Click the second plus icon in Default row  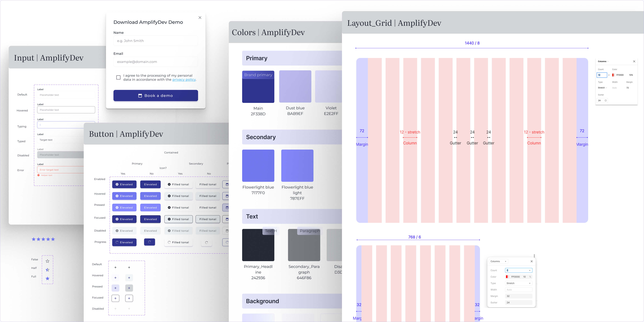click(x=129, y=267)
